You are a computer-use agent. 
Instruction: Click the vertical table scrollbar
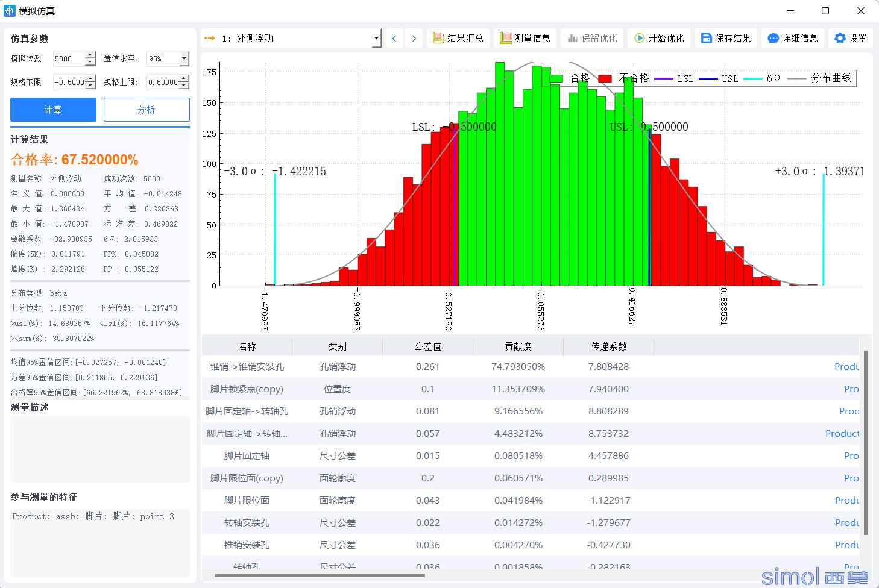[866, 443]
